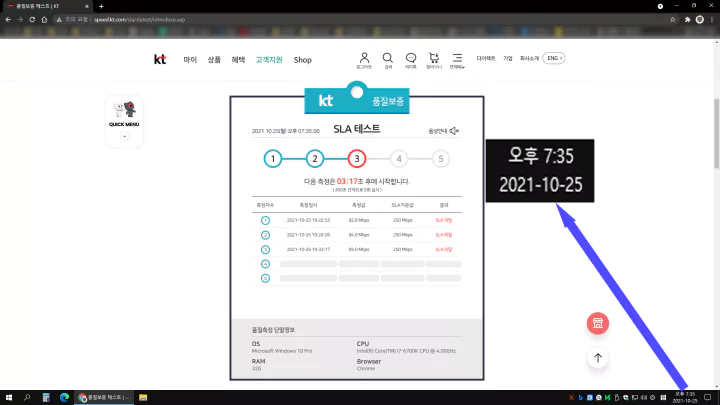The height and width of the screenshot is (405, 720).
Task: Click row 3 measurement 95.0 Mbps value
Action: [x=359, y=249]
